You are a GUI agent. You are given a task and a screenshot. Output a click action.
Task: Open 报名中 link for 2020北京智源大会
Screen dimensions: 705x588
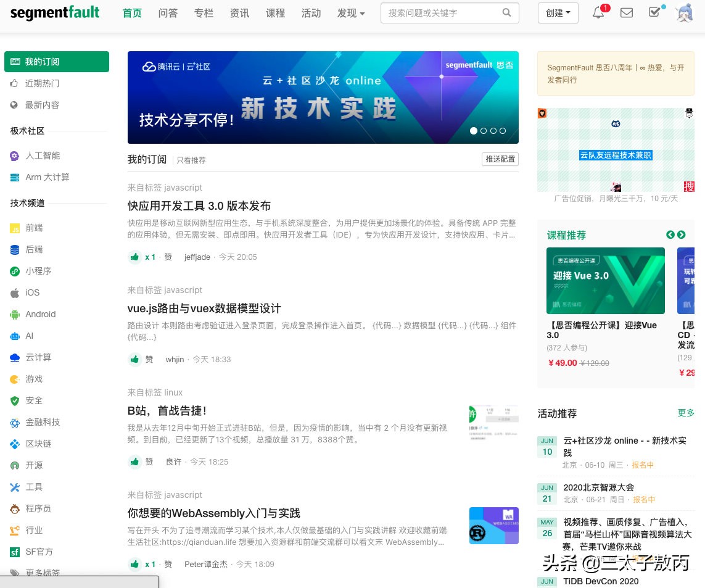tap(644, 500)
